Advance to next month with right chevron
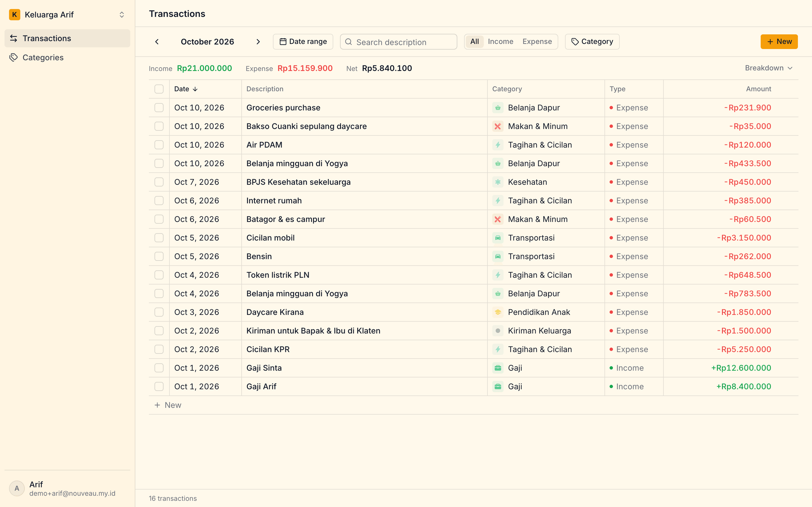Image resolution: width=812 pixels, height=507 pixels. click(258, 42)
